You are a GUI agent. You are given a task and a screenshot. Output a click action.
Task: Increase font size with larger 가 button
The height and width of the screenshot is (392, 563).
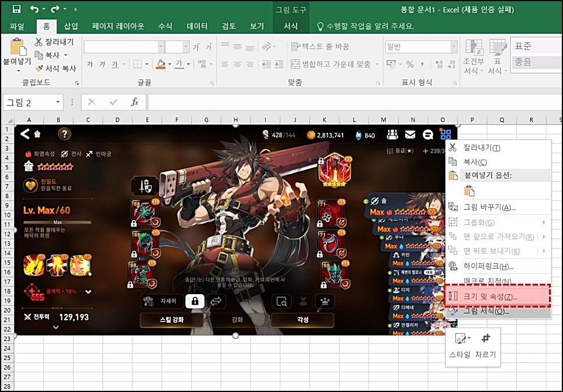196,47
